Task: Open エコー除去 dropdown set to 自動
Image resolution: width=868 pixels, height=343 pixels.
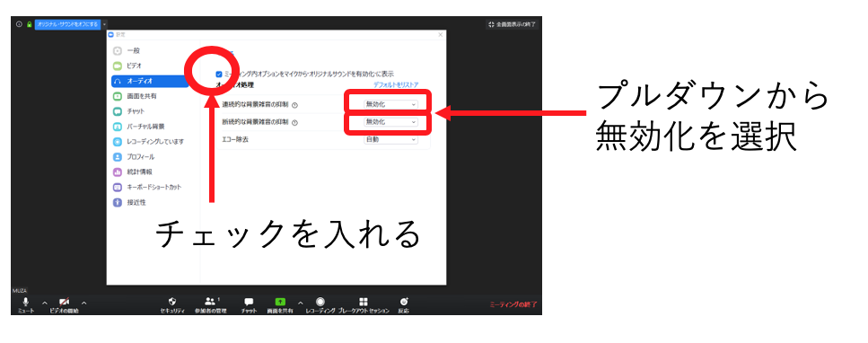Action: [x=390, y=140]
